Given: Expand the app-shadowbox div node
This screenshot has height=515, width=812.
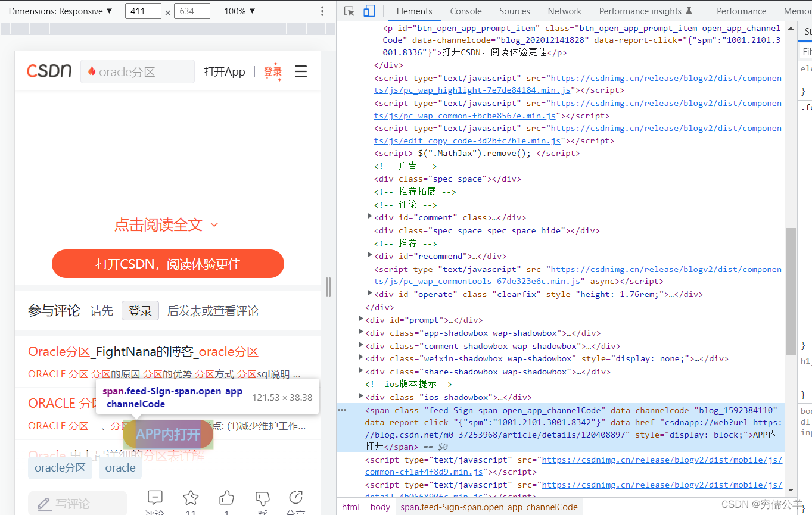Looking at the screenshot, I should click(x=361, y=332).
